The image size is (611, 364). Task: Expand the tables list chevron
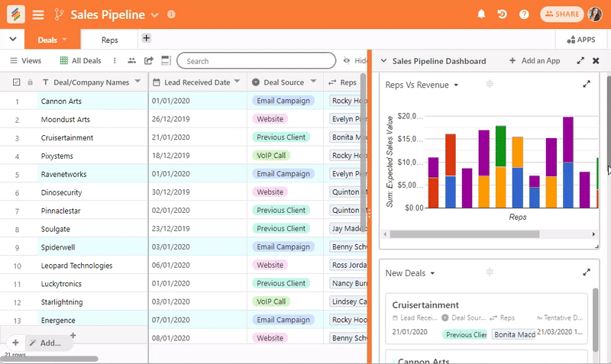pos(13,39)
